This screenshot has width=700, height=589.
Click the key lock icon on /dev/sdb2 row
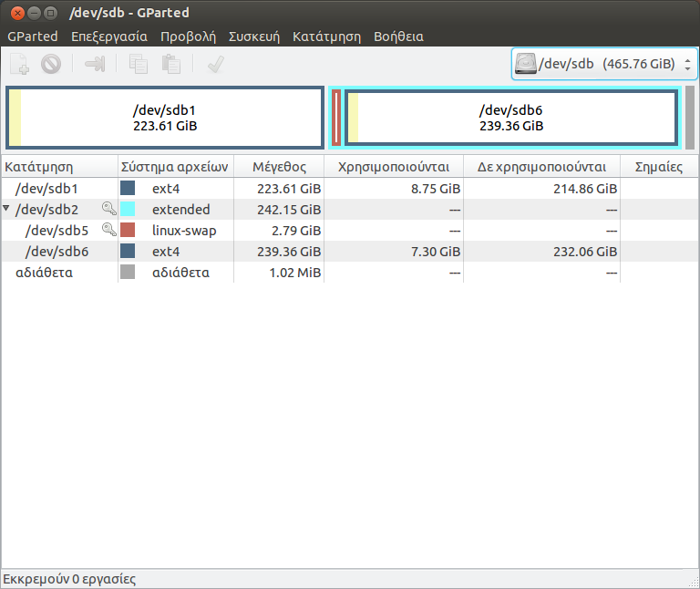click(x=109, y=209)
